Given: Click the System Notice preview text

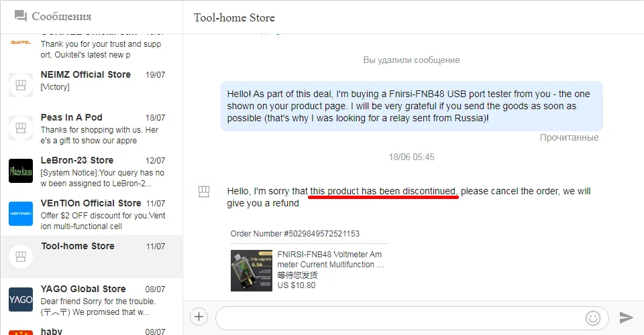Looking at the screenshot, I should [102, 178].
